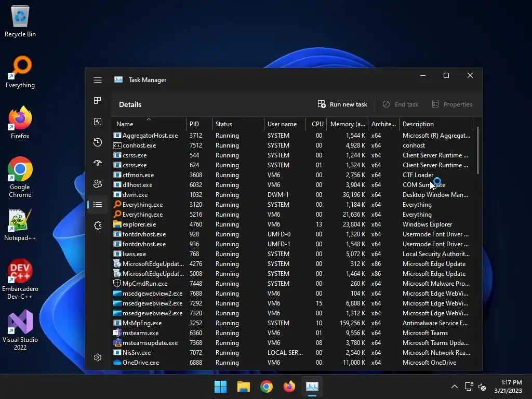Select msedgewebview2.exe with PID 7688
This screenshot has height=399, width=532.
click(293, 293)
